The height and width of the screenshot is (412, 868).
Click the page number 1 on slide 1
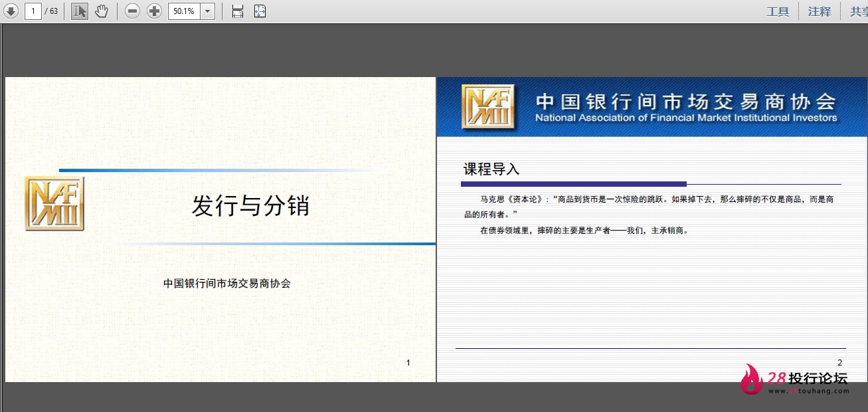click(408, 362)
